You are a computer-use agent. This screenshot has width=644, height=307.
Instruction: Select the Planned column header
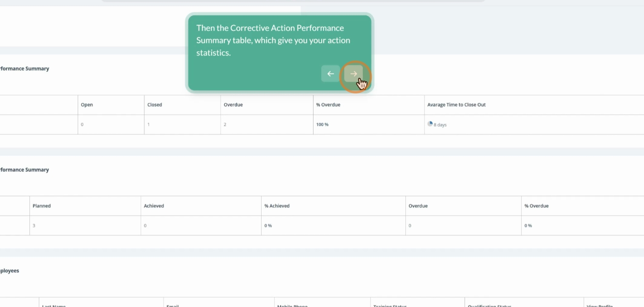pos(42,206)
